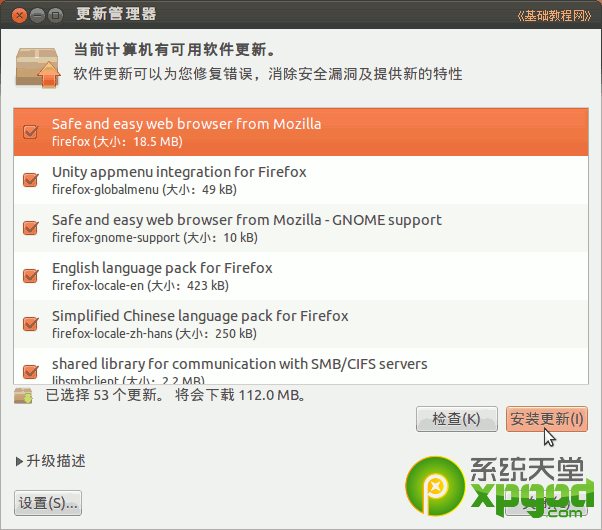The width and height of the screenshot is (602, 530).
Task: Click the 更新管理器 title bar text
Action: pos(116,14)
